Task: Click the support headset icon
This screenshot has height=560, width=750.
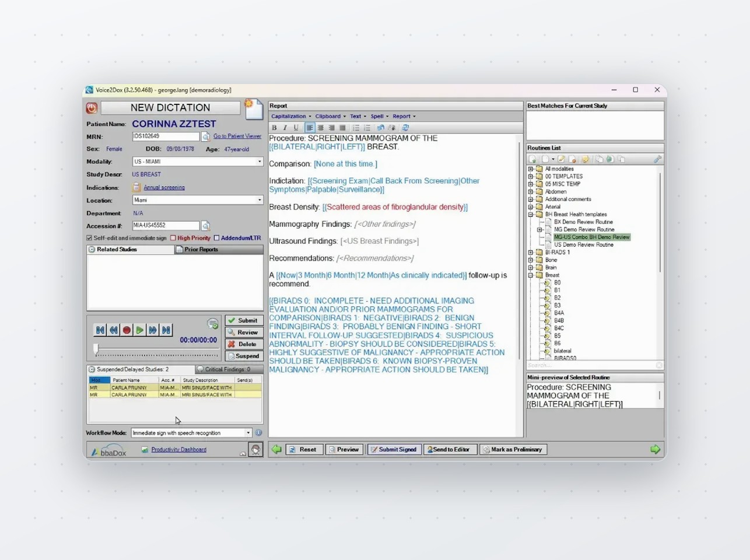Action: [x=255, y=449]
